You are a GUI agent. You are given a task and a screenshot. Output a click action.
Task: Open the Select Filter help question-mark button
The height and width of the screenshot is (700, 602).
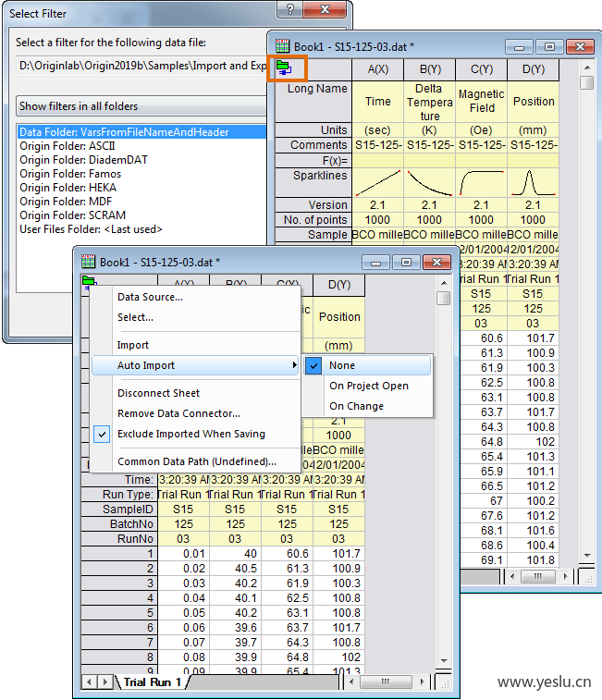click(x=289, y=9)
